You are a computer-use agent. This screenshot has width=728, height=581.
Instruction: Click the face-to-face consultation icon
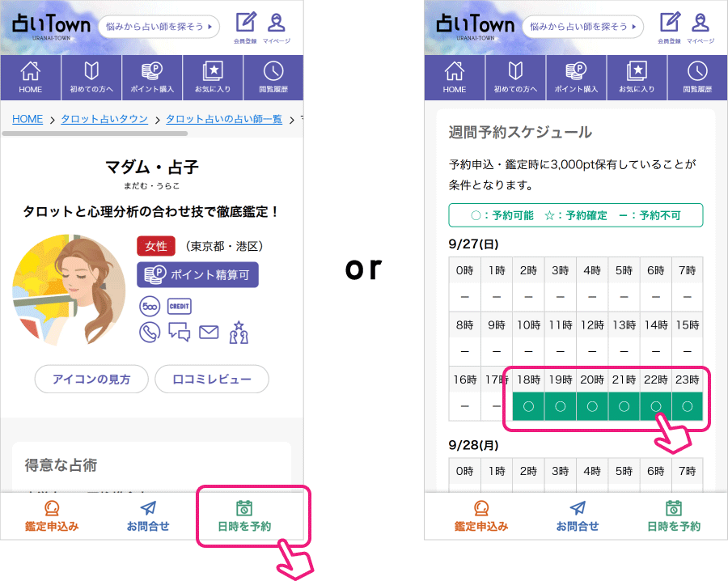238,332
